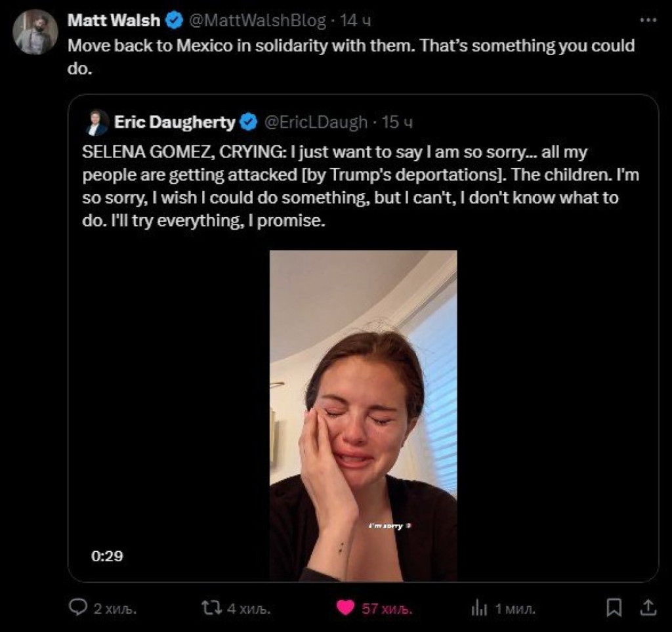
Task: Play the quoted post's video thumbnail
Action: point(363,415)
